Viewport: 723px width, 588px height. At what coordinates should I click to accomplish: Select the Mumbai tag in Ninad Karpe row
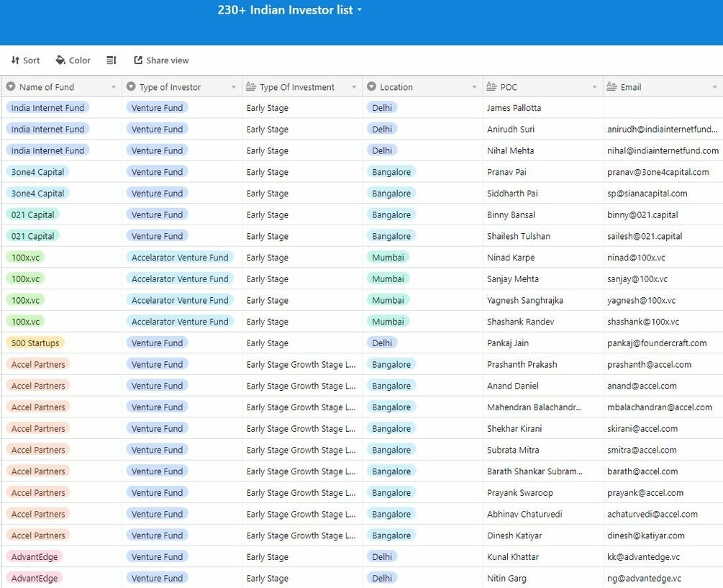pos(388,258)
